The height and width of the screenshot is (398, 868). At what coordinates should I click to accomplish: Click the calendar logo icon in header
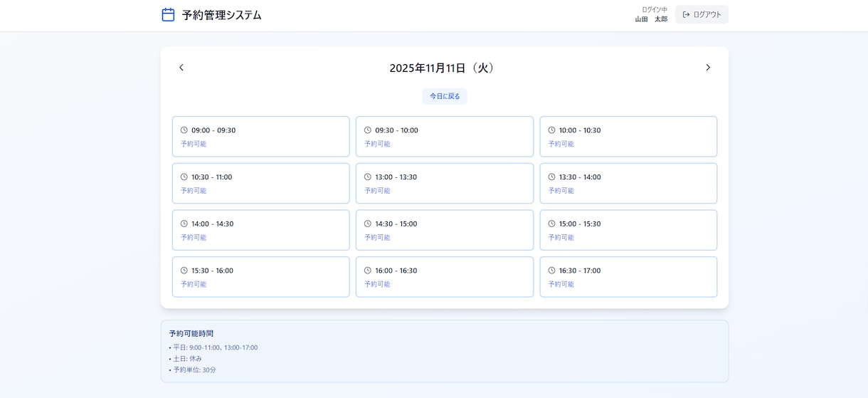point(168,14)
